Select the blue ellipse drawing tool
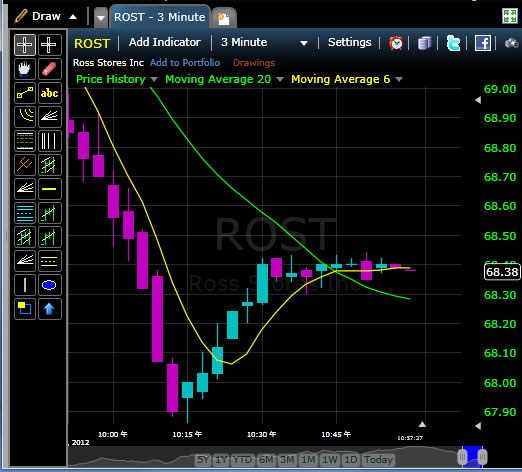Image resolution: width=522 pixels, height=472 pixels. coord(49,285)
